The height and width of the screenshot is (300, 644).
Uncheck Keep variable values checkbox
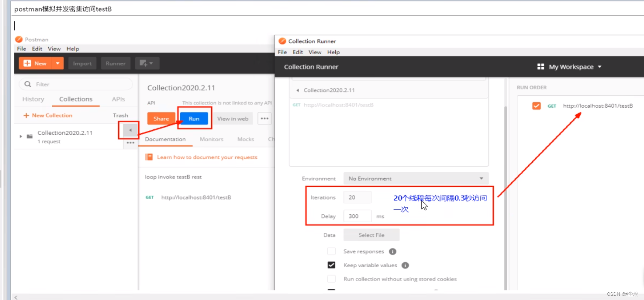[x=331, y=265]
